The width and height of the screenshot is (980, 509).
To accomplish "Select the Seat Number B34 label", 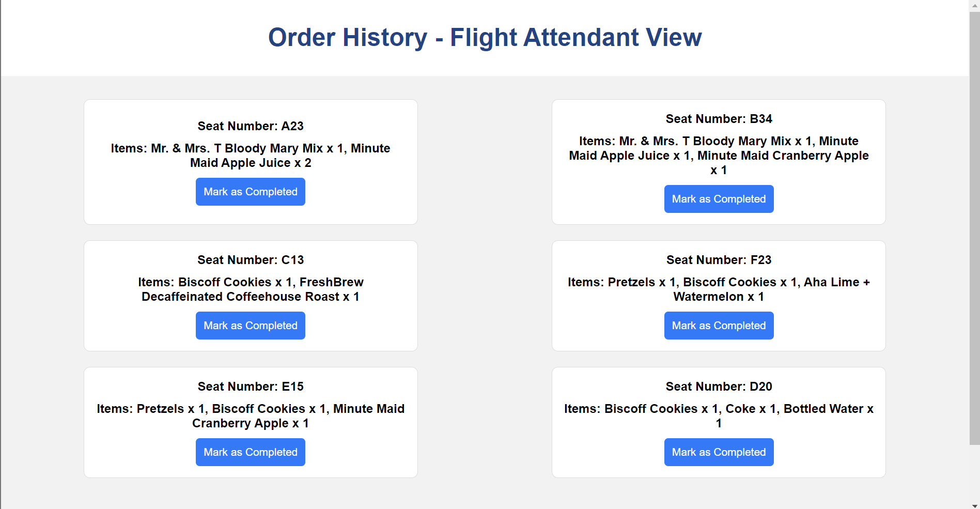I will point(719,119).
